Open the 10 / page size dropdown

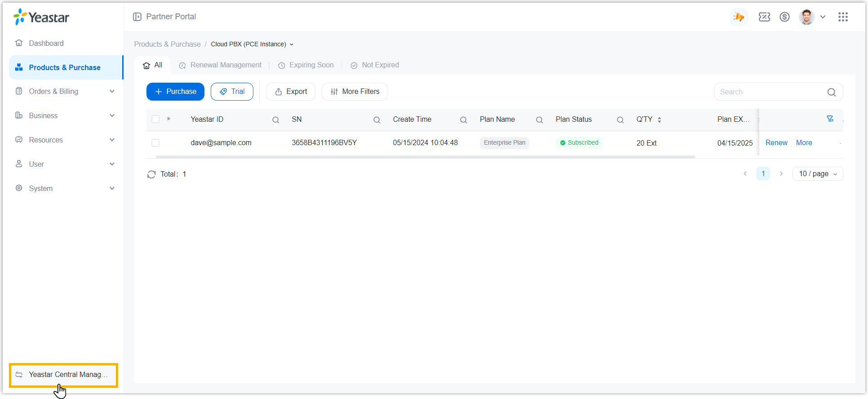(817, 174)
